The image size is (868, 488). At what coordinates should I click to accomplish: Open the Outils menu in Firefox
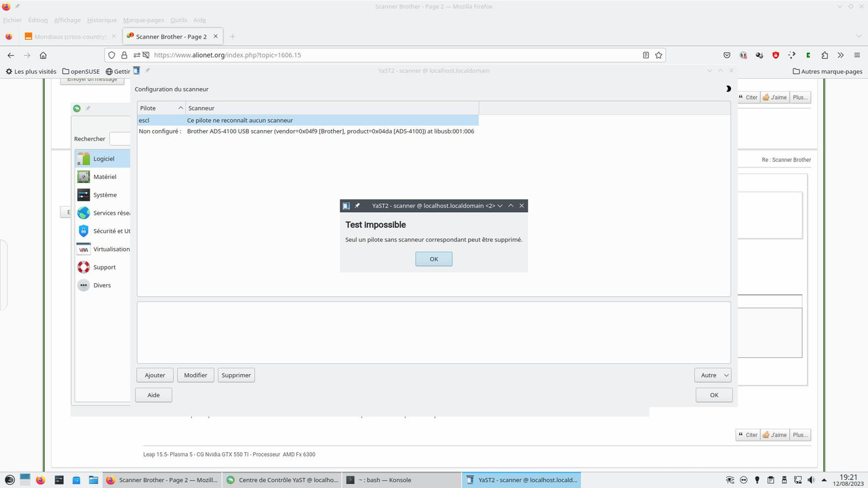click(178, 20)
